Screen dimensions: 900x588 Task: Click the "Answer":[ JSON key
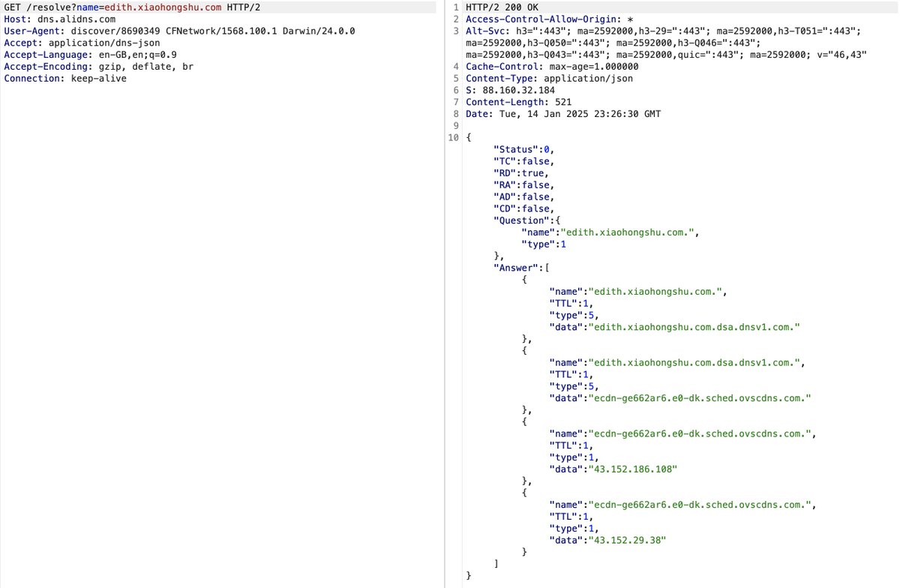click(520, 268)
